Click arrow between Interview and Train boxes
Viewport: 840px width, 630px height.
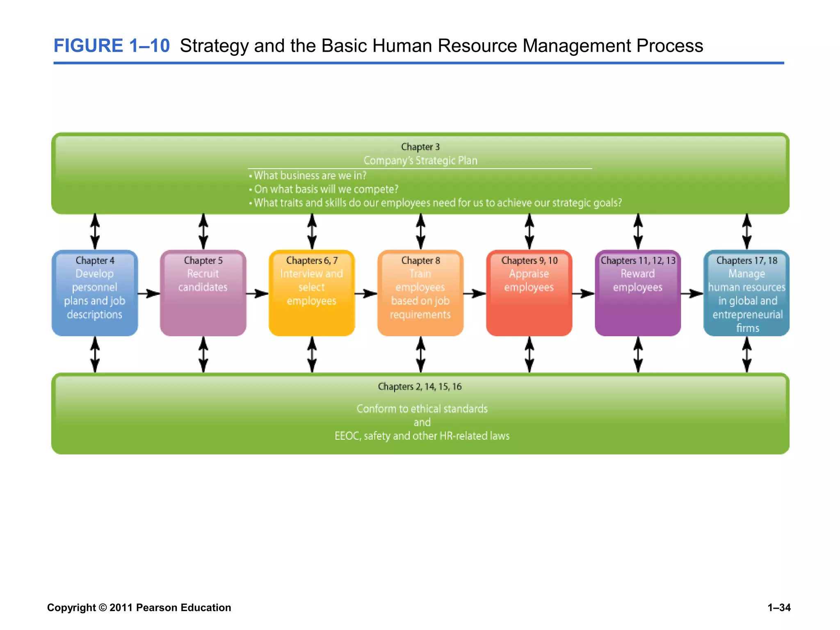pyautogui.click(x=366, y=294)
